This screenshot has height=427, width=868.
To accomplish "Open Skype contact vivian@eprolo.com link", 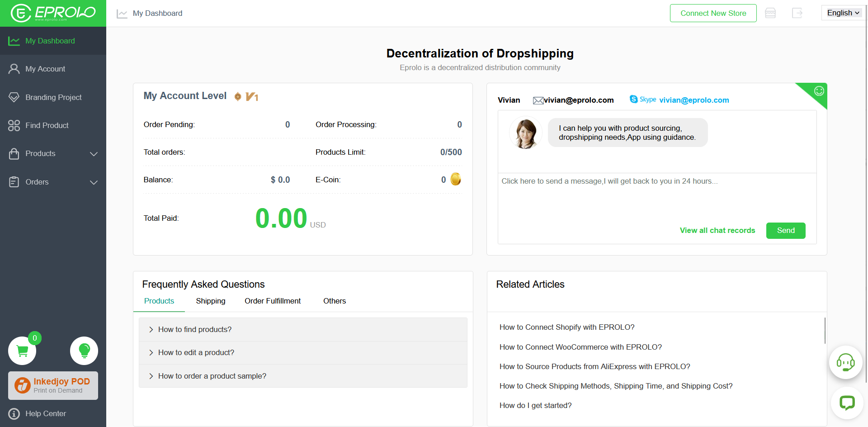I will click(694, 100).
